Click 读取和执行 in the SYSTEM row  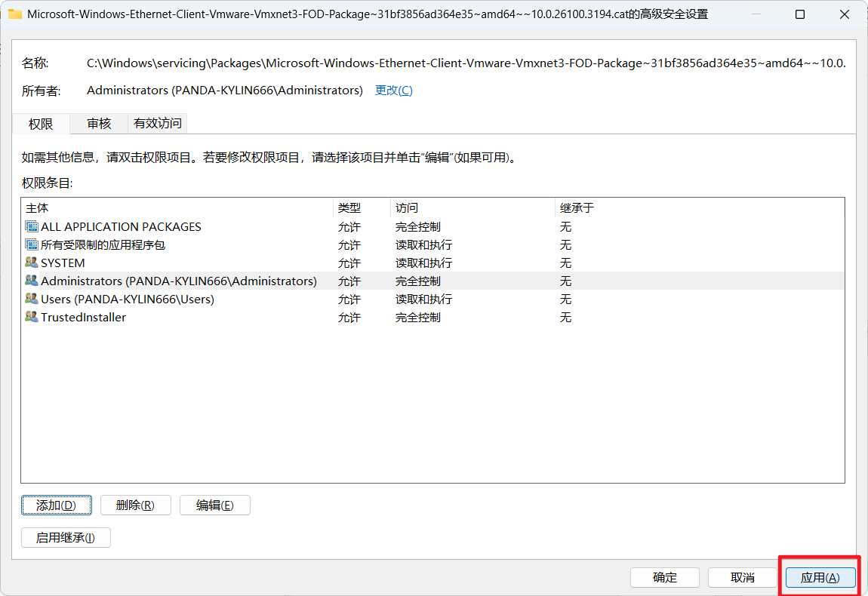tap(423, 263)
